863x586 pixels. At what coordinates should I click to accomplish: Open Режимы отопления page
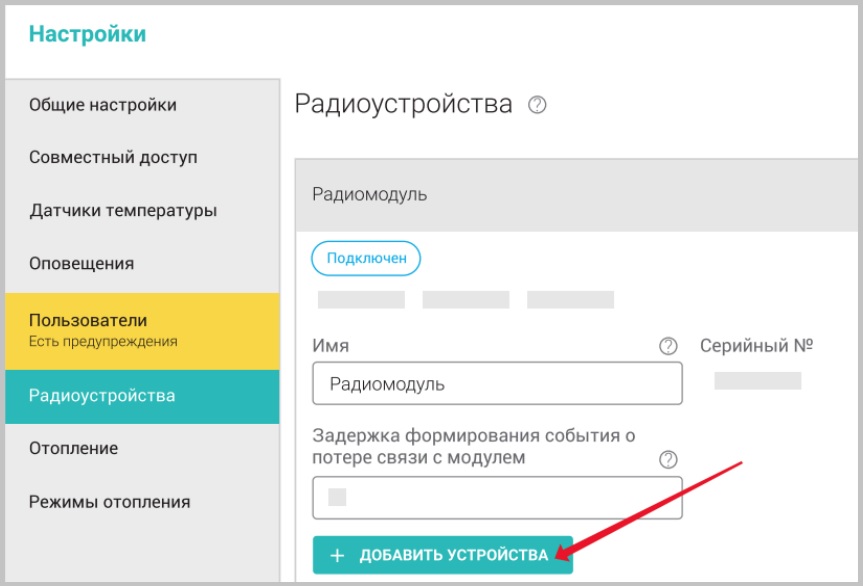point(109,502)
